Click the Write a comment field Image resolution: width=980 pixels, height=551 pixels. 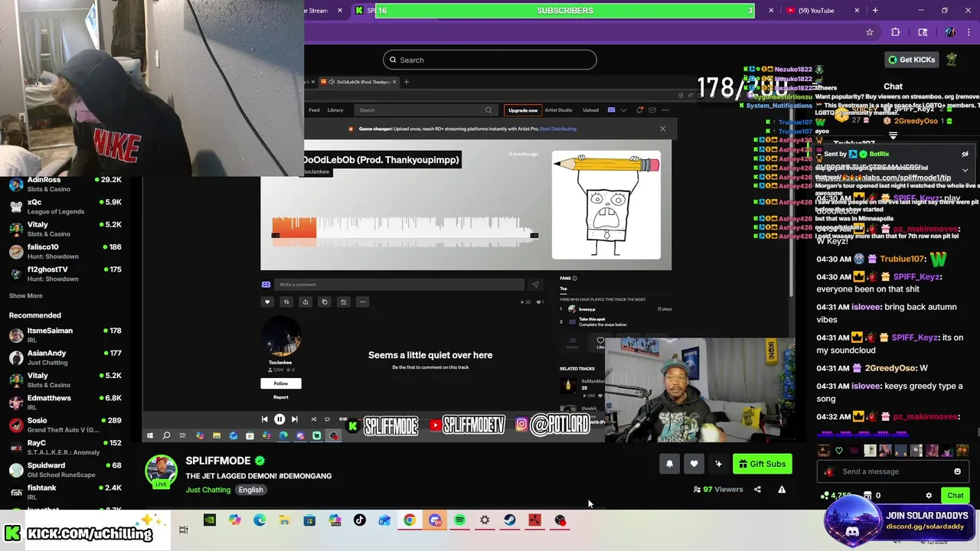tap(398, 285)
